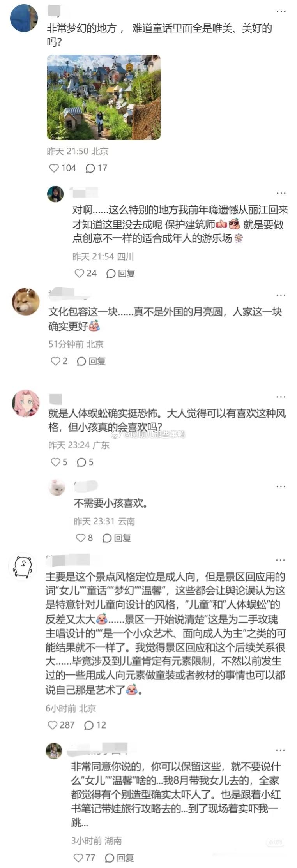The width and height of the screenshot is (297, 868).
Task: Like the Hunan reply with 77 likes
Action: pyautogui.click(x=84, y=858)
